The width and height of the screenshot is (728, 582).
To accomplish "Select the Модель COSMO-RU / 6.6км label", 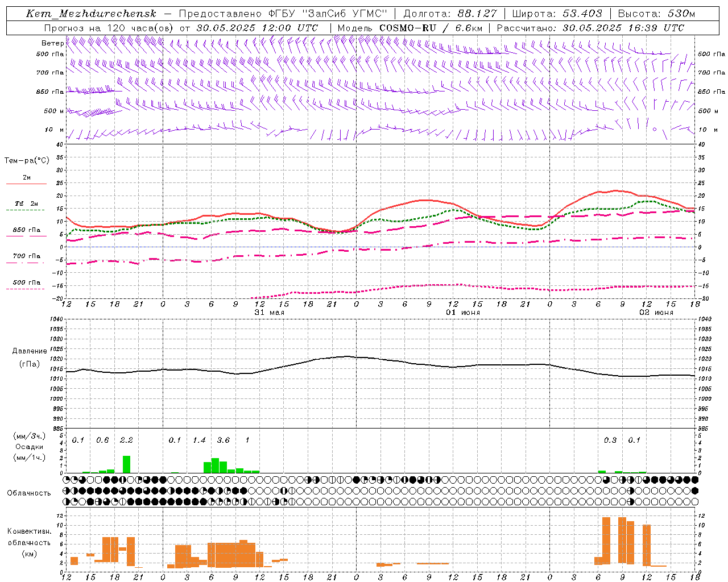I will click(x=410, y=27).
